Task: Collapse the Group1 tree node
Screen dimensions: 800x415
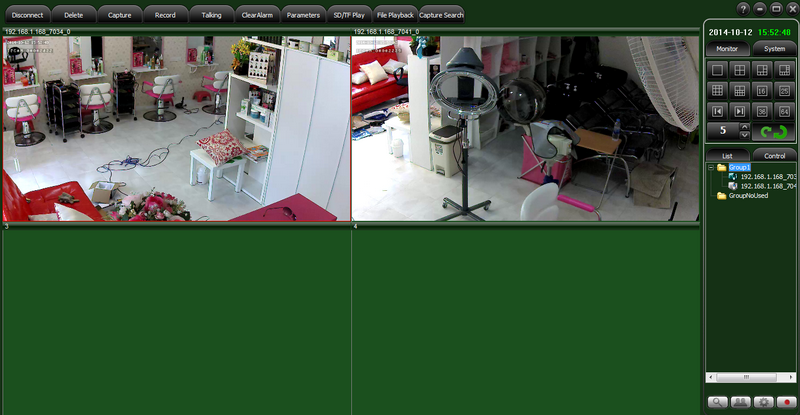Action: pos(711,167)
